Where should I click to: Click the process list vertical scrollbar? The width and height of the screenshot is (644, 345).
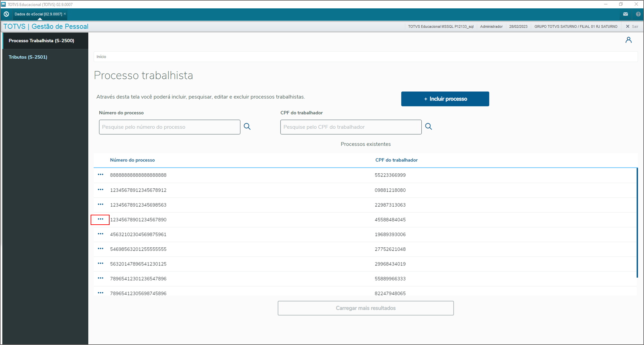[637, 223]
